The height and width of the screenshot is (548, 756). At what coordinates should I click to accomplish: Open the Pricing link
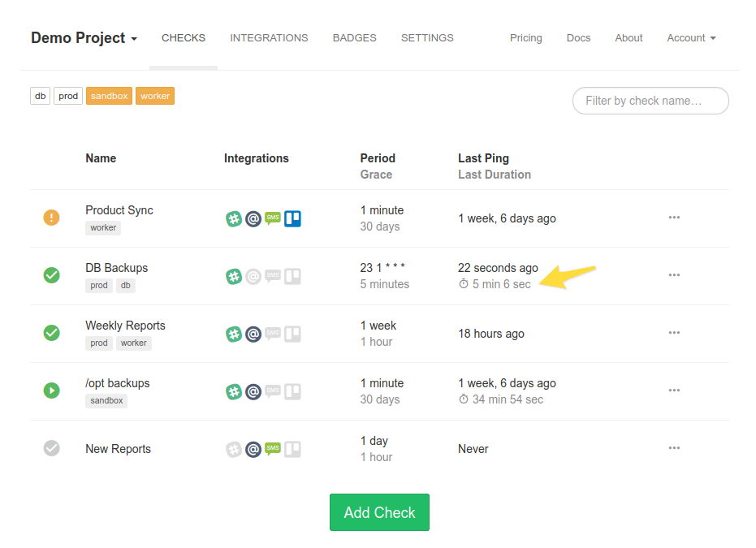point(525,38)
